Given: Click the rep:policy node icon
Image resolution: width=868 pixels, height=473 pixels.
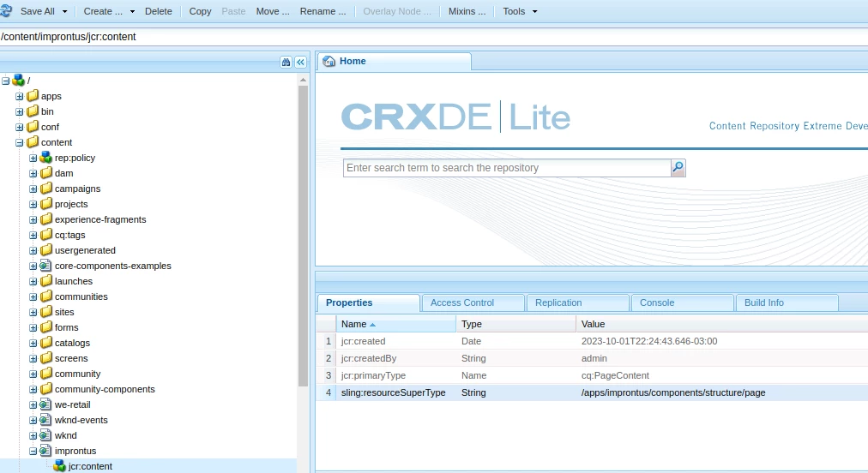Looking at the screenshot, I should tap(46, 158).
